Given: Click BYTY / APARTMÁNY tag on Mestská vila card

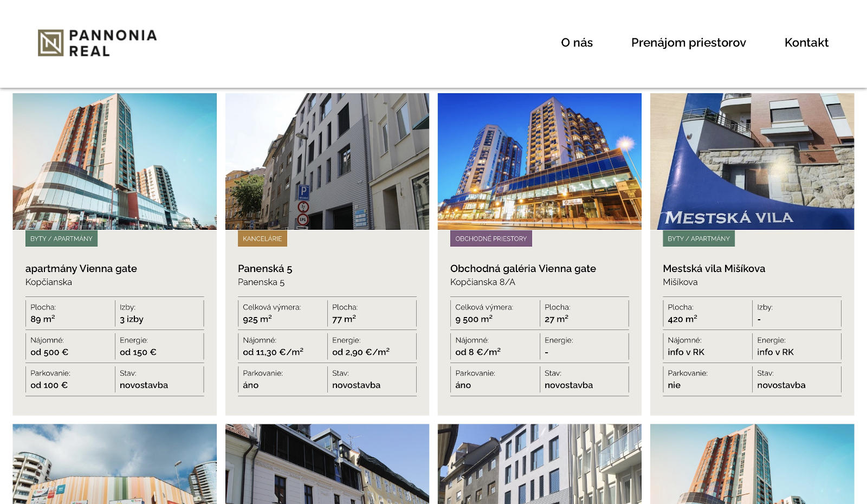Looking at the screenshot, I should tap(698, 238).
